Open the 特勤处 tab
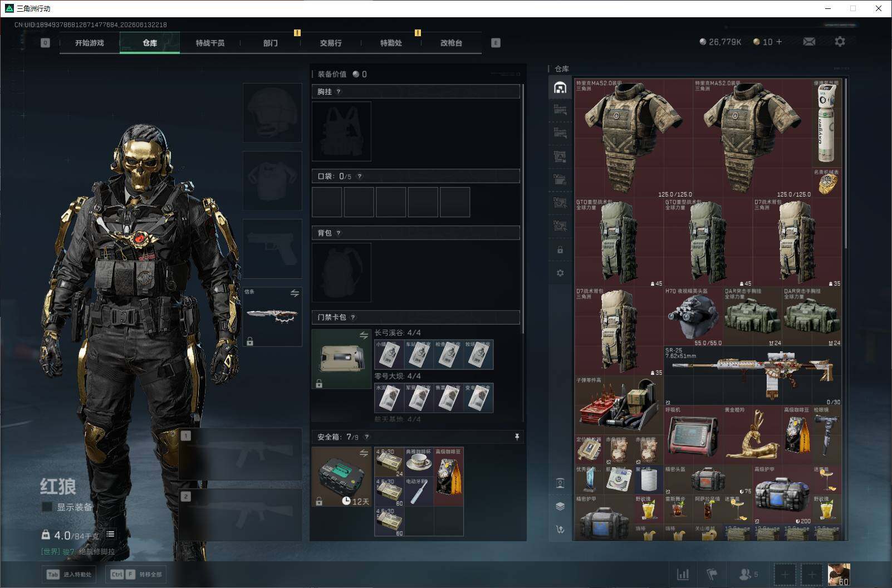 pyautogui.click(x=391, y=43)
